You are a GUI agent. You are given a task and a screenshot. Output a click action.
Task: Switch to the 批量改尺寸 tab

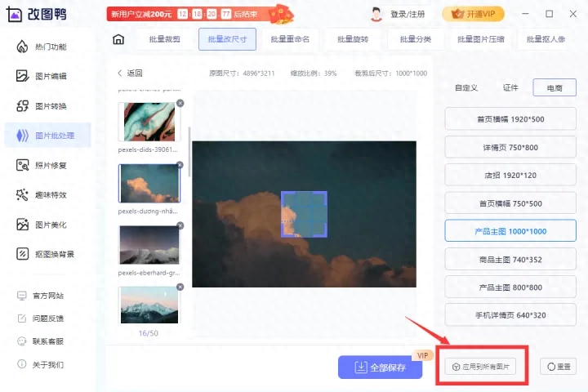click(x=227, y=39)
